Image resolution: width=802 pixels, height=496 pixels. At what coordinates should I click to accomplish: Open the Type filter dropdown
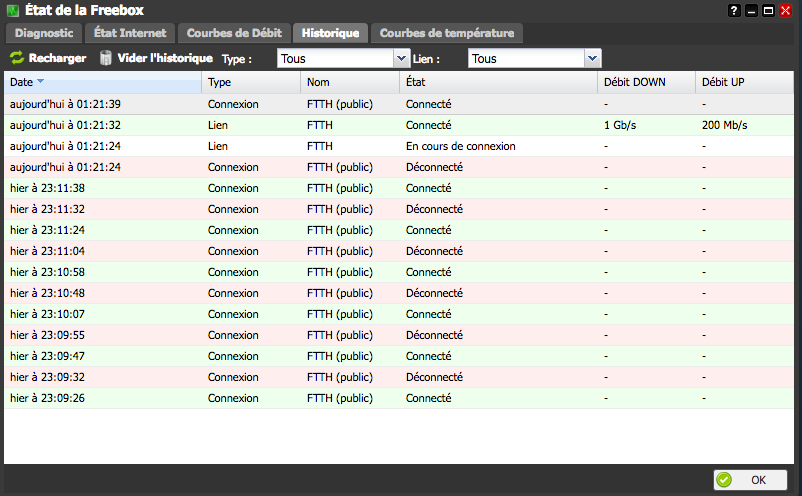[402, 59]
